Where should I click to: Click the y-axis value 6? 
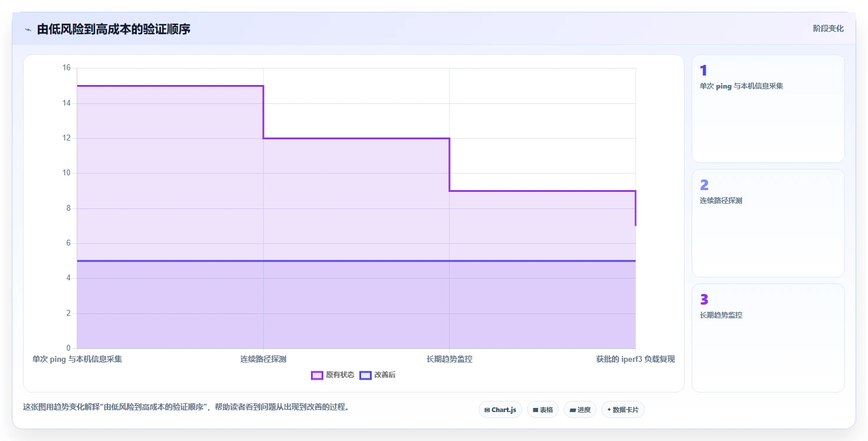68,243
